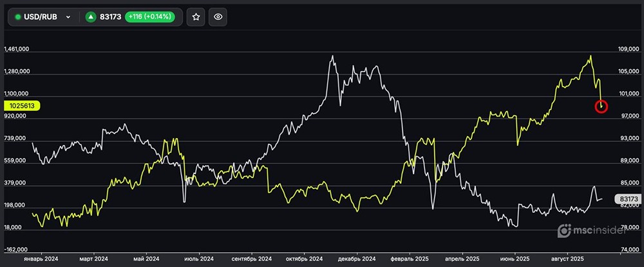Viewport: 644px width, 267px height.
Task: Click the 920,000 left axis value
Action: click(x=15, y=116)
